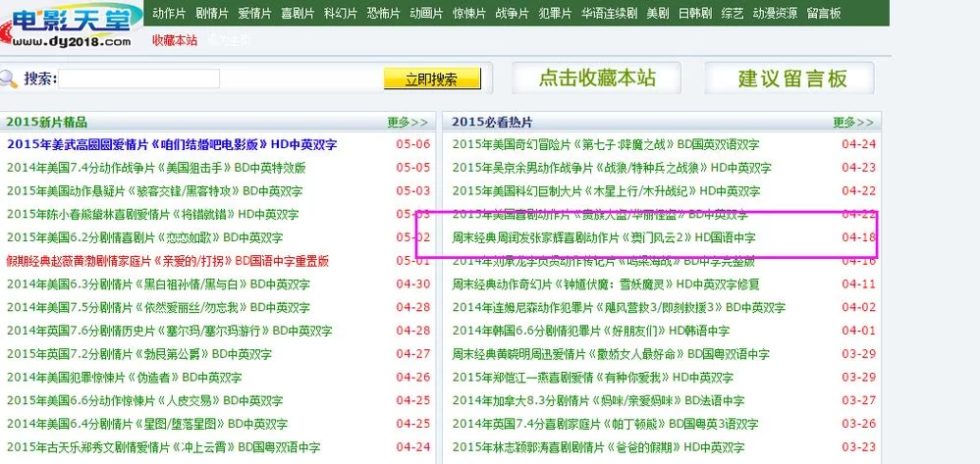The image size is (980, 464).
Task: Click the 建议留言板 banner button
Action: click(790, 78)
